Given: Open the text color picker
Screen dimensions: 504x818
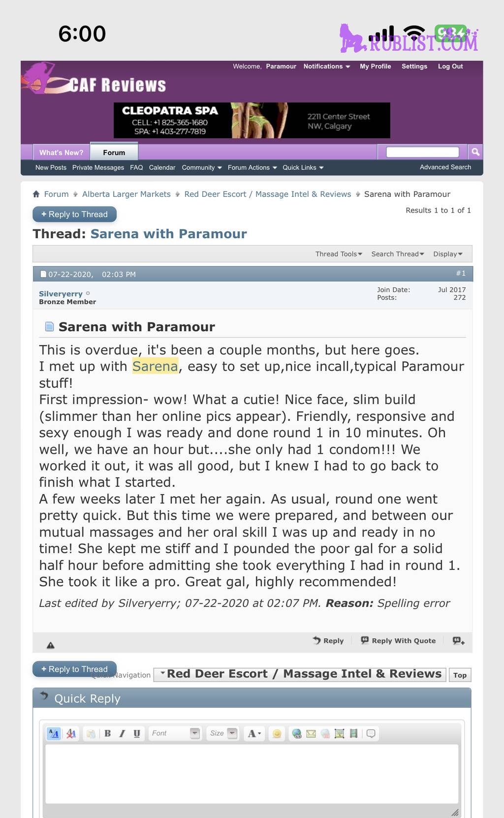Looking at the screenshot, I should point(254,733).
